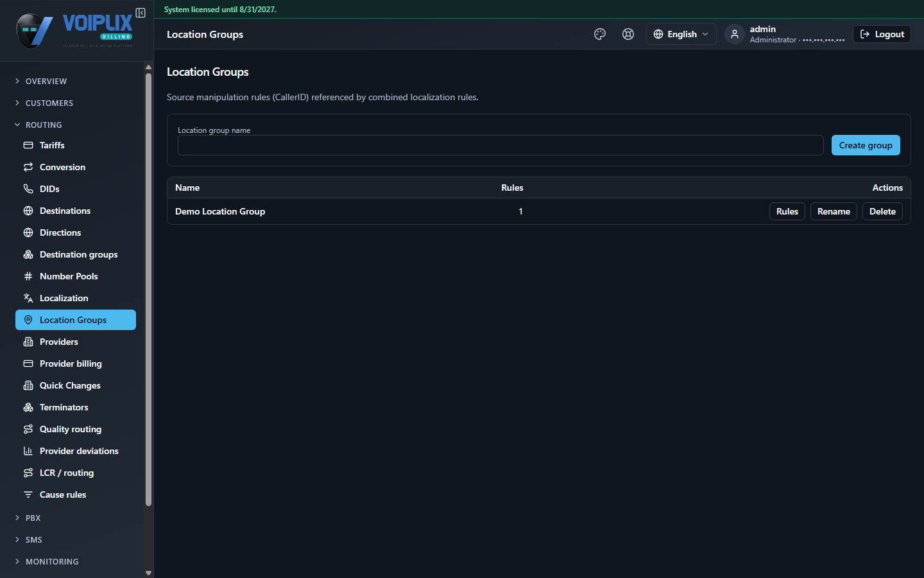The height and width of the screenshot is (578, 924).
Task: Click the "Demo Location Group" name cell
Action: (x=220, y=211)
